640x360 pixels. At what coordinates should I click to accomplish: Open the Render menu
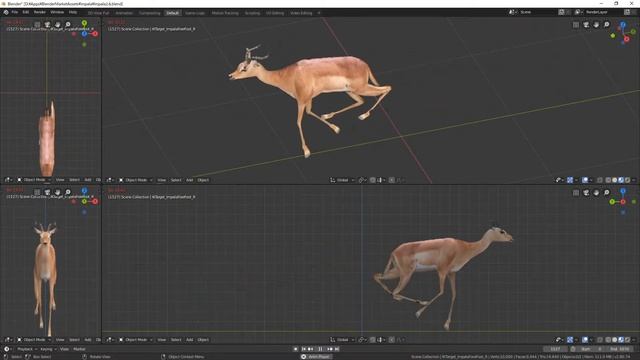pyautogui.click(x=40, y=13)
